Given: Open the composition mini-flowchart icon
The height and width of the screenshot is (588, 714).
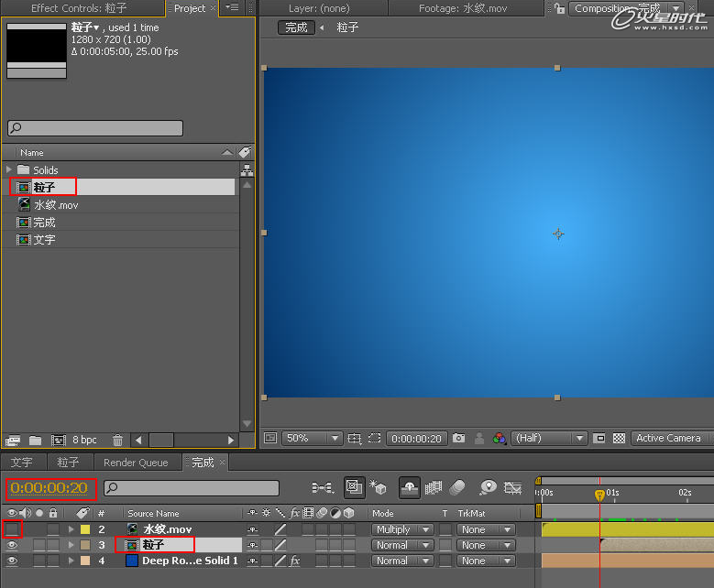Looking at the screenshot, I should tap(322, 488).
